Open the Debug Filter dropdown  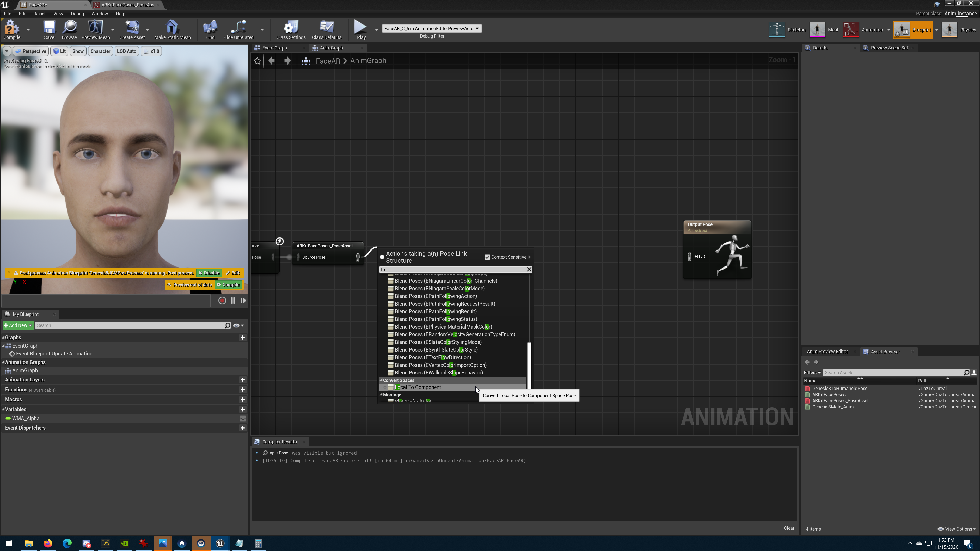[x=431, y=29]
